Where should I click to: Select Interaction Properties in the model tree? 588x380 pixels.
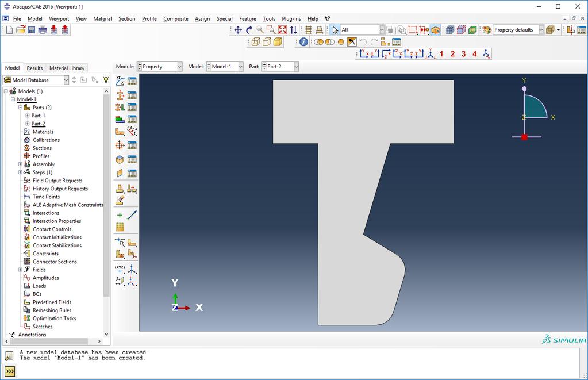point(57,221)
